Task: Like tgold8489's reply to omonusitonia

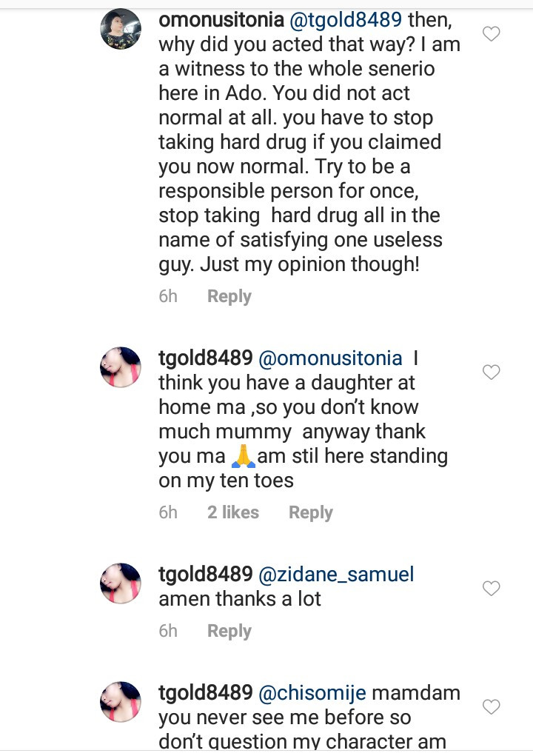Action: pos(491,372)
